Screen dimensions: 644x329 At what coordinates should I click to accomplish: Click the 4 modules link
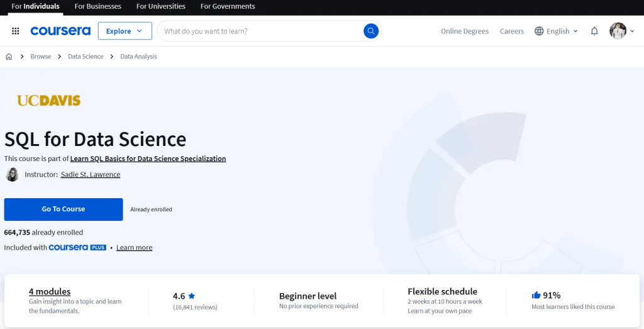(x=50, y=291)
